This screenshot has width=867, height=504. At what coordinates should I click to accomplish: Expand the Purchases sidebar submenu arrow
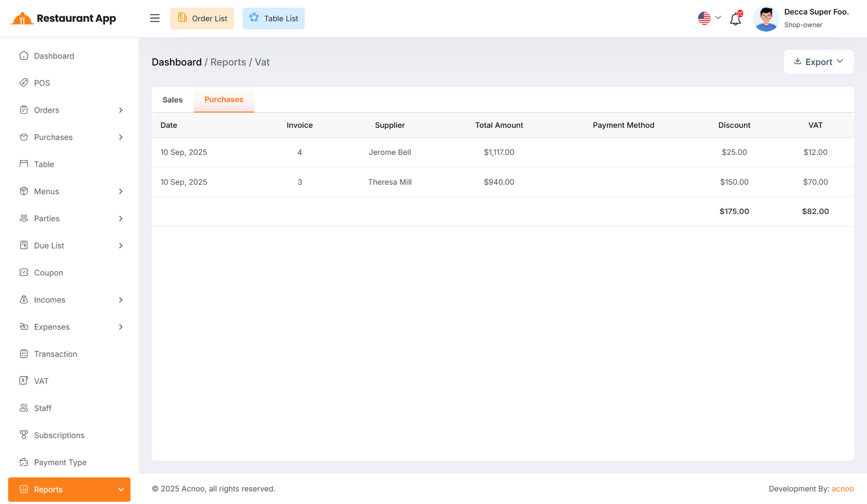tap(121, 137)
